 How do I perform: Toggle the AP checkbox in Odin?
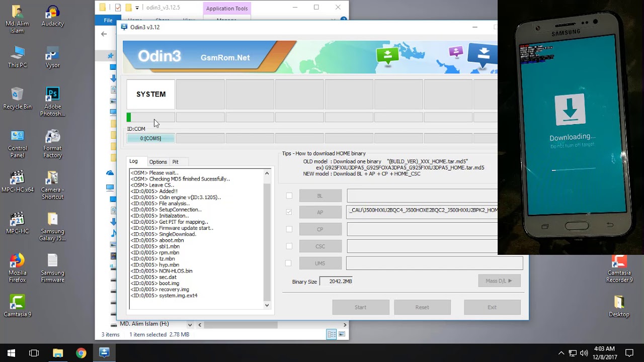(x=289, y=212)
